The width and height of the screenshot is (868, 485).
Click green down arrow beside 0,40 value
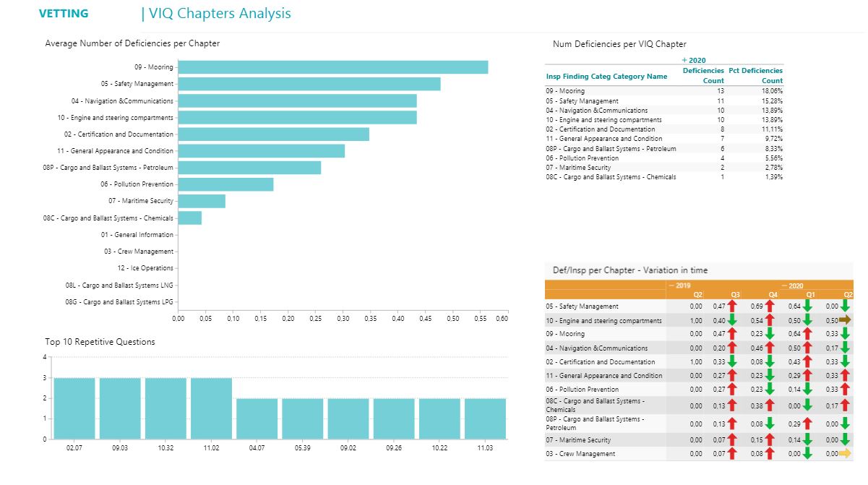(732, 320)
